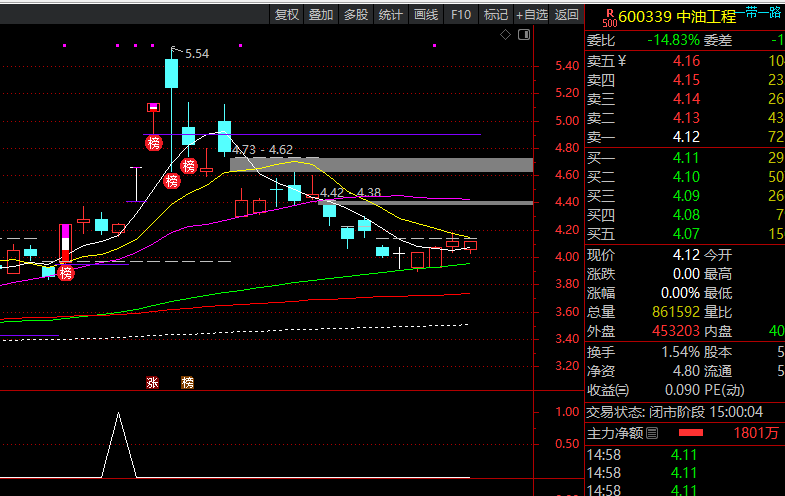Click the 复权 toolbar button

[287, 15]
